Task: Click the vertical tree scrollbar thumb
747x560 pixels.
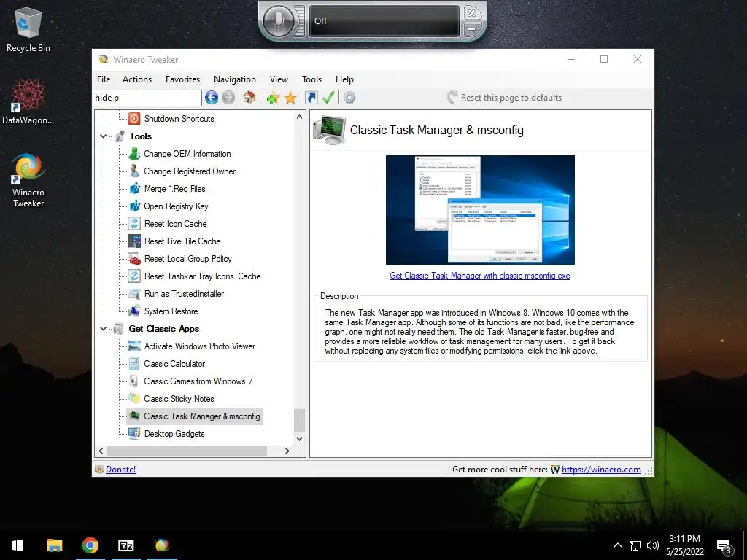Action: click(299, 421)
